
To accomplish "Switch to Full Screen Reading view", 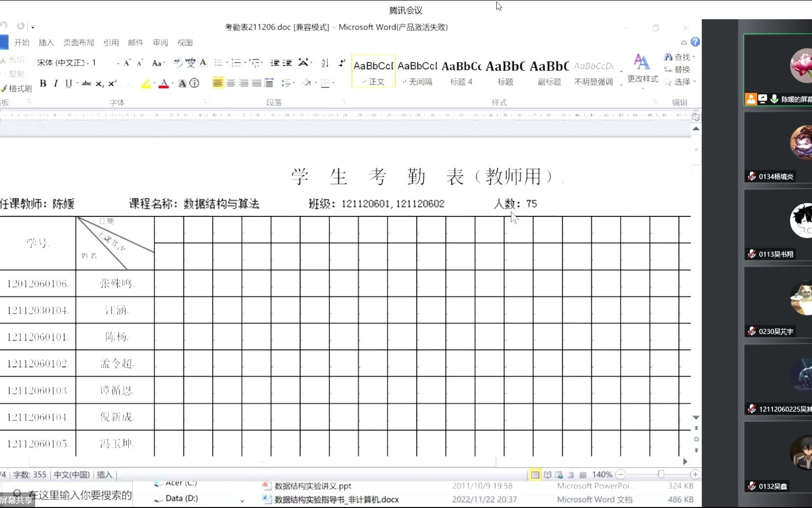I will (548, 475).
